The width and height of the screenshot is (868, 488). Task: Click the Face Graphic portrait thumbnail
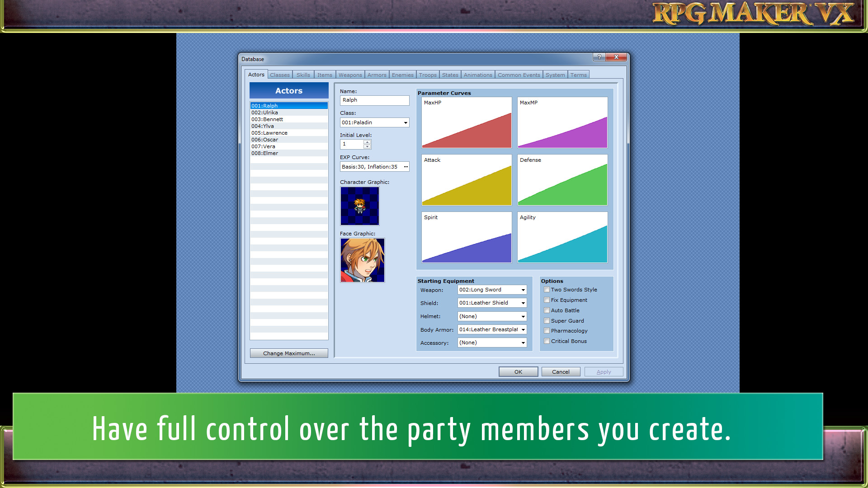(x=363, y=260)
